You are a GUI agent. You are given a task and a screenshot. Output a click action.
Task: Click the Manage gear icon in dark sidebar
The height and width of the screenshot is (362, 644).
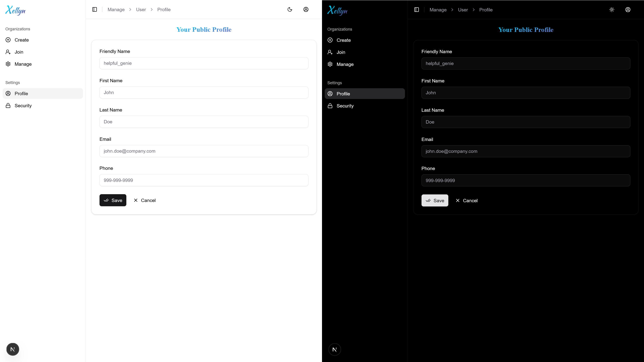pyautogui.click(x=330, y=64)
